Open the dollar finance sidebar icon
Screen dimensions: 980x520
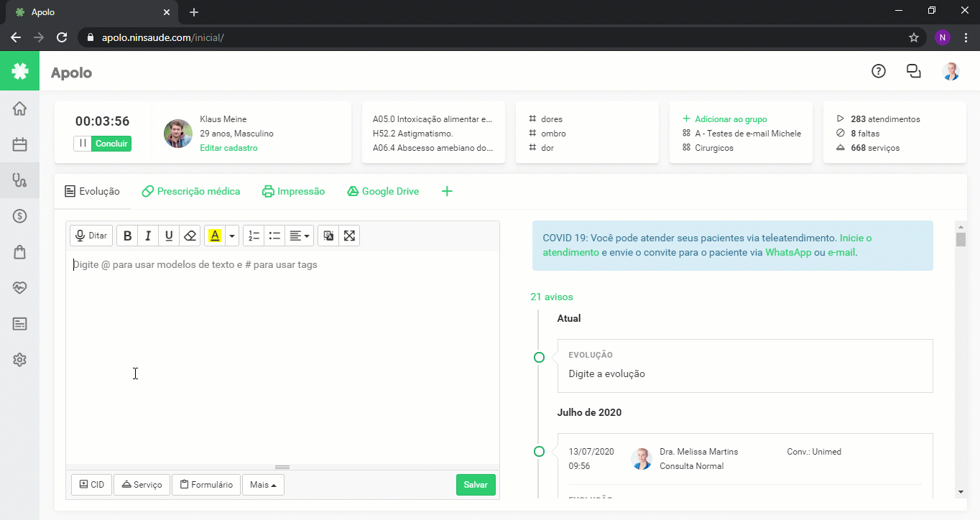pyautogui.click(x=19, y=215)
